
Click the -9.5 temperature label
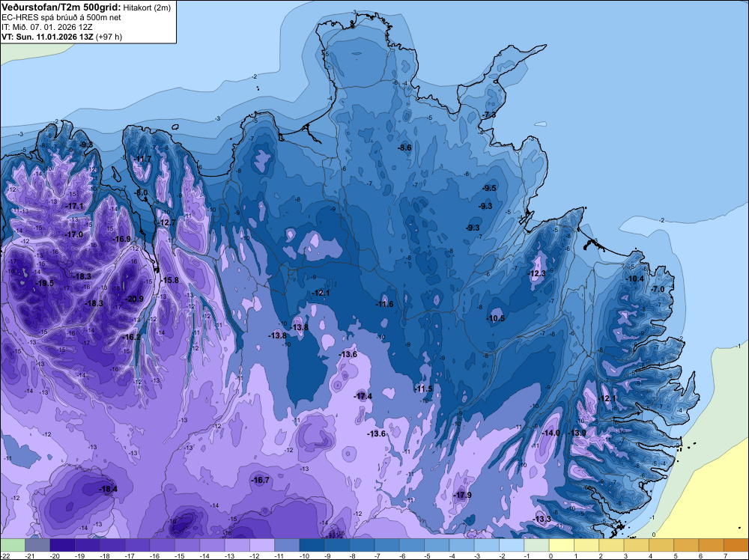point(489,188)
